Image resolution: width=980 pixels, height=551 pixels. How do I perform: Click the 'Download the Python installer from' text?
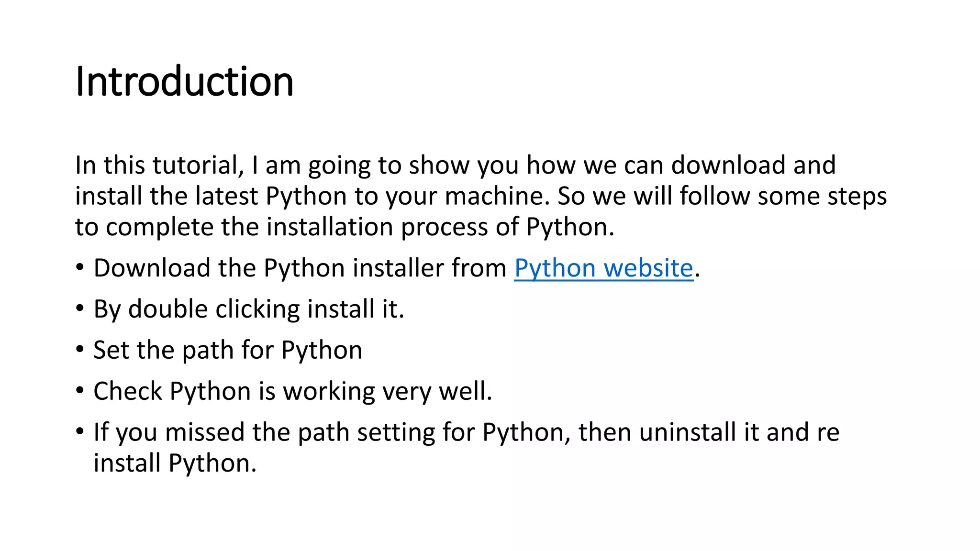pyautogui.click(x=300, y=268)
